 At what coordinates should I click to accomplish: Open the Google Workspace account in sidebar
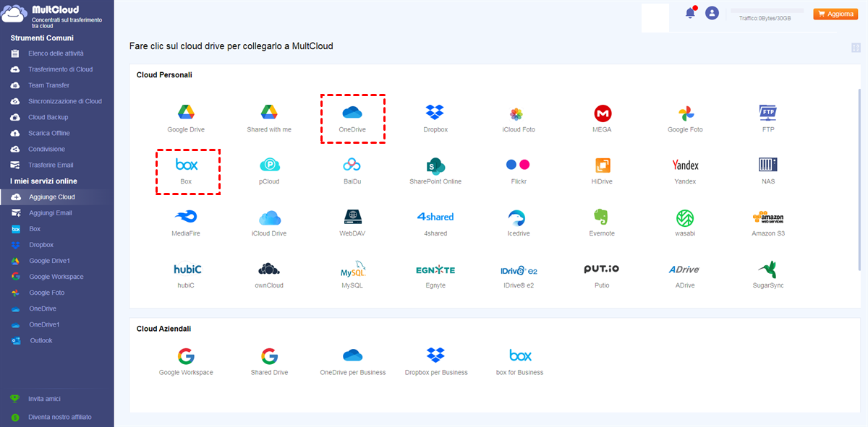click(x=56, y=277)
